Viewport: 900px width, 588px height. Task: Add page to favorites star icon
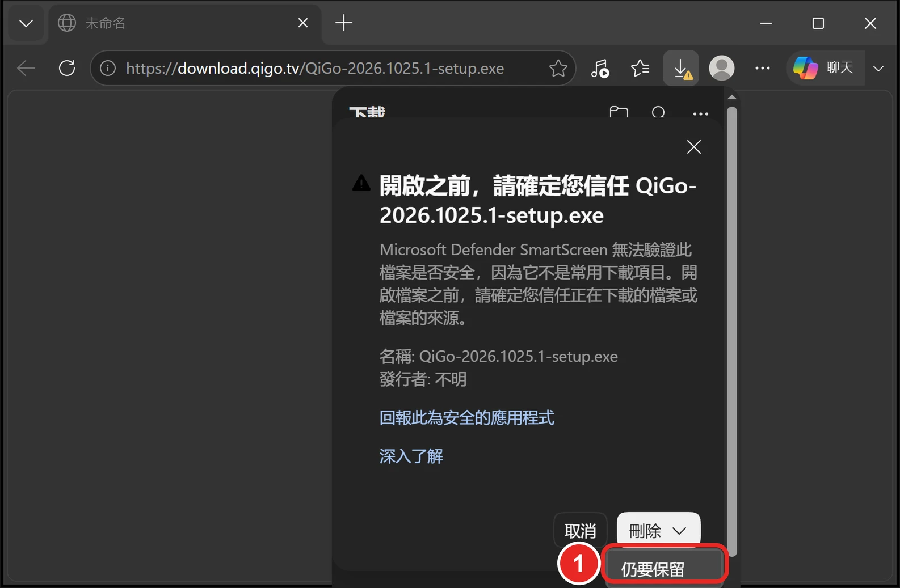click(x=558, y=69)
